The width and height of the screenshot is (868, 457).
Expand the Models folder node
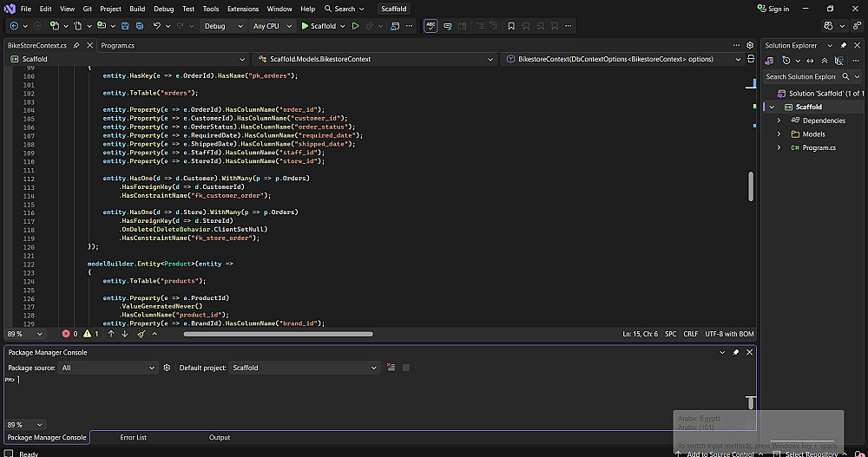779,134
